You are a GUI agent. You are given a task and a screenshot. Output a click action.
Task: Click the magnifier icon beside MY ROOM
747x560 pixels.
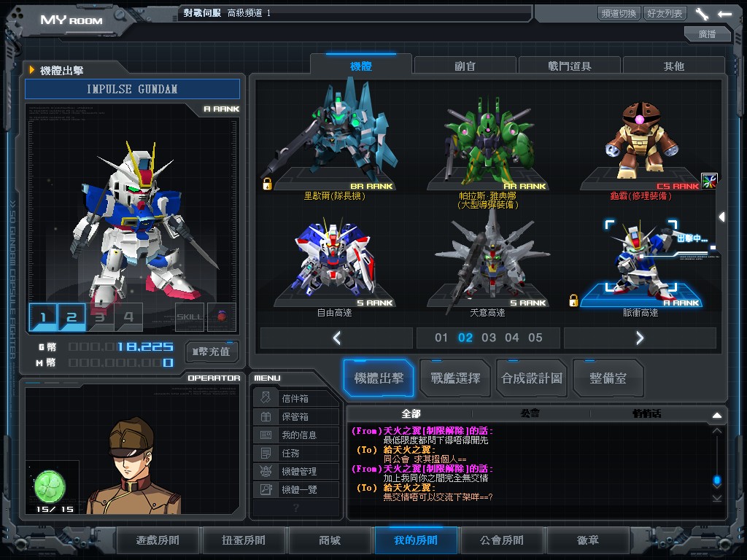120,16
